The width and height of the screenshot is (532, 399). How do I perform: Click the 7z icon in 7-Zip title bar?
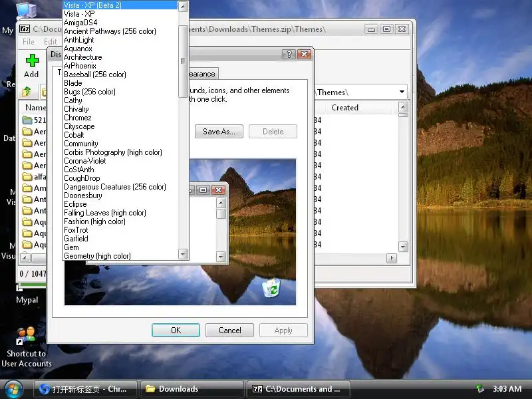25,29
